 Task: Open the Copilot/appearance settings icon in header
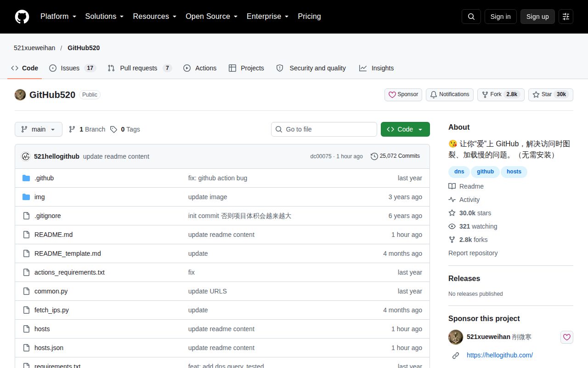coord(566,17)
